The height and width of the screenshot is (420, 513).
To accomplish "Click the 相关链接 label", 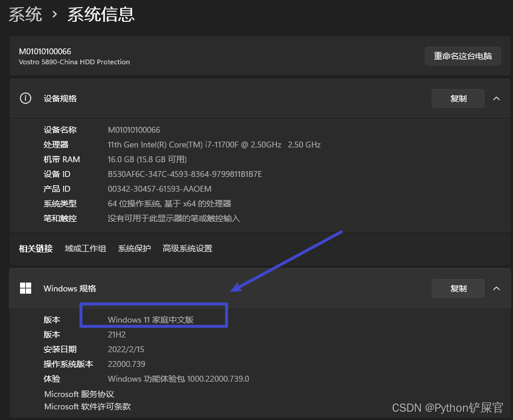I will click(35, 248).
